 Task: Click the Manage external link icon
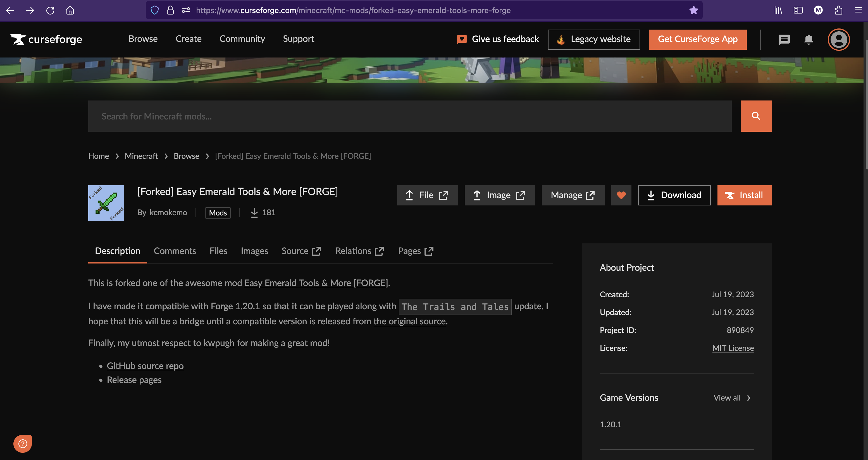click(591, 195)
